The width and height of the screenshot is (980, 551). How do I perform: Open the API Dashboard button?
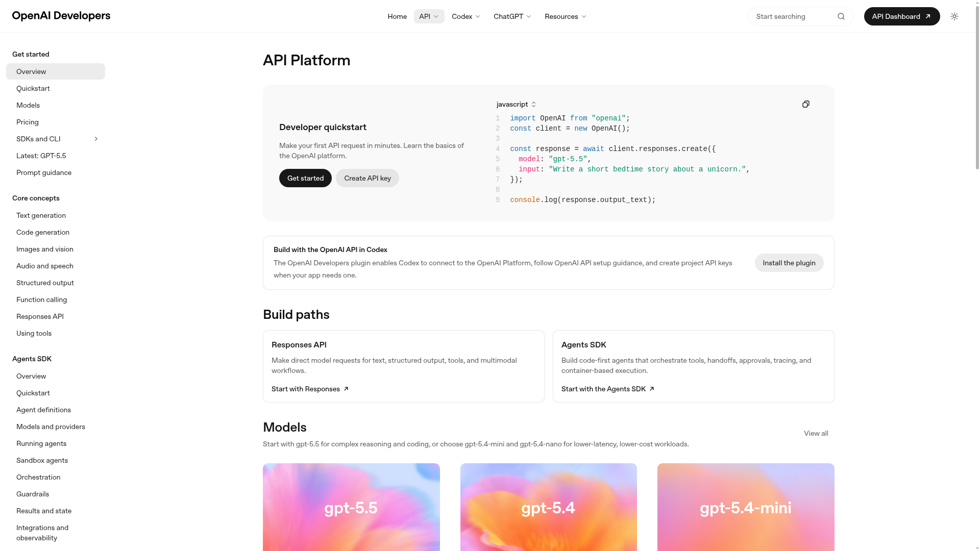902,16
